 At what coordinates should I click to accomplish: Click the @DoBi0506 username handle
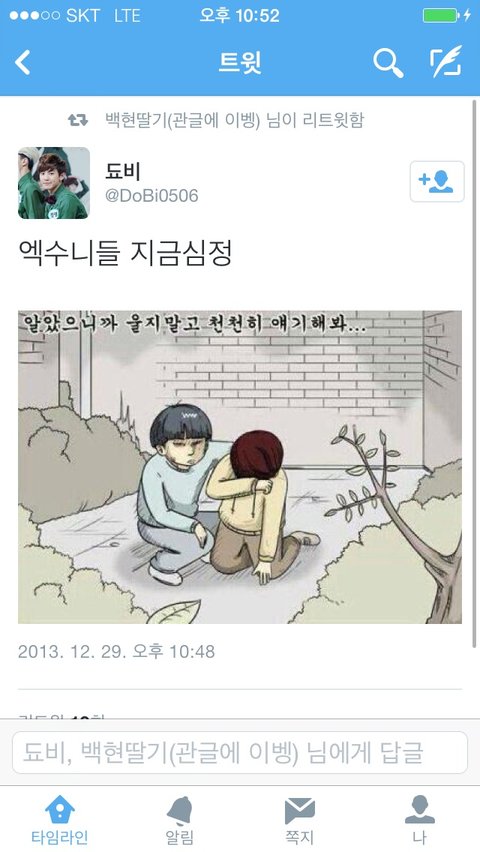tap(152, 196)
